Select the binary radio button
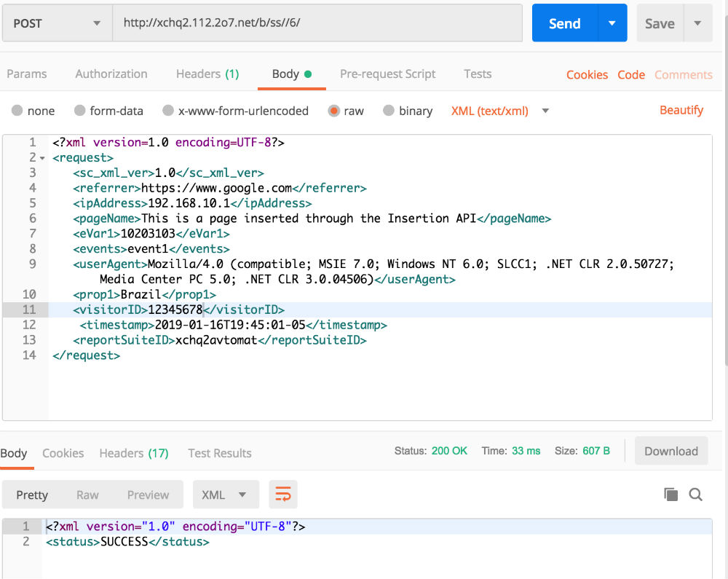The height and width of the screenshot is (579, 728). (389, 111)
